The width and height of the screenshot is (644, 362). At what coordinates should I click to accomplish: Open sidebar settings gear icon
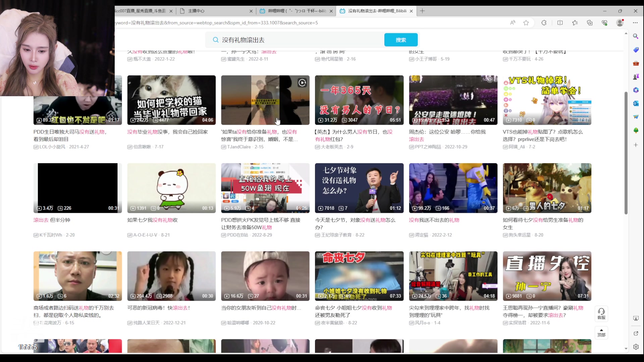click(x=636, y=347)
